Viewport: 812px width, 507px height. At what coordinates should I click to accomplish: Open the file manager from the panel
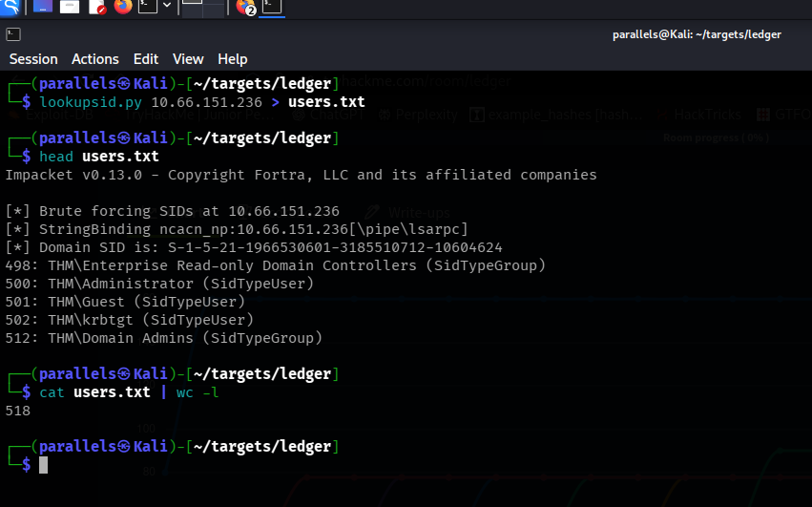click(70, 8)
